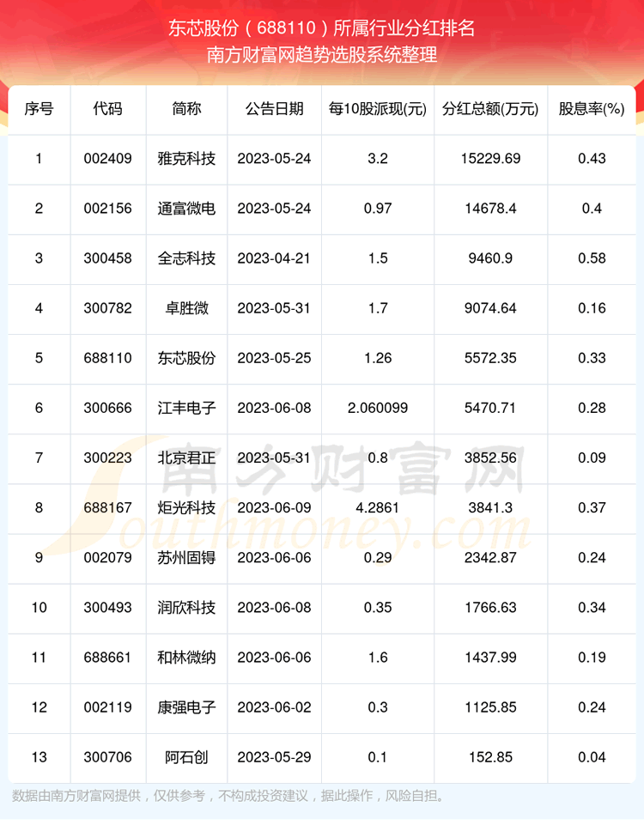The height and width of the screenshot is (837, 644).
Task: Select 润欣科技 total dividend 1766.63
Action: tap(490, 608)
